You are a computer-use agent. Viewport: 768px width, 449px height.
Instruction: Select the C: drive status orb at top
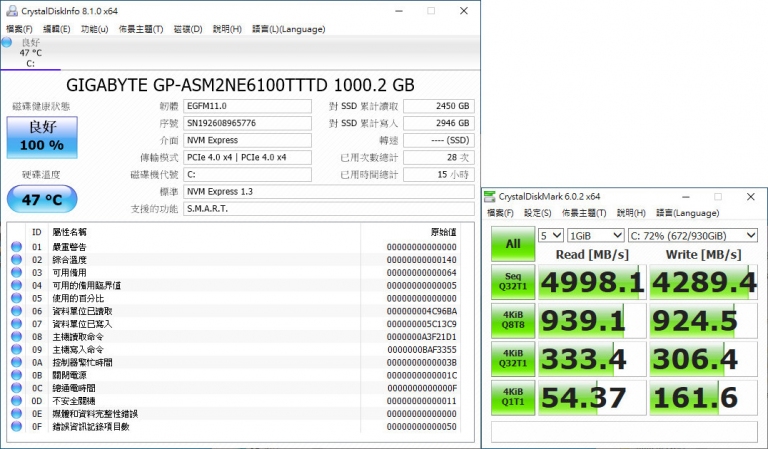[x=7, y=43]
